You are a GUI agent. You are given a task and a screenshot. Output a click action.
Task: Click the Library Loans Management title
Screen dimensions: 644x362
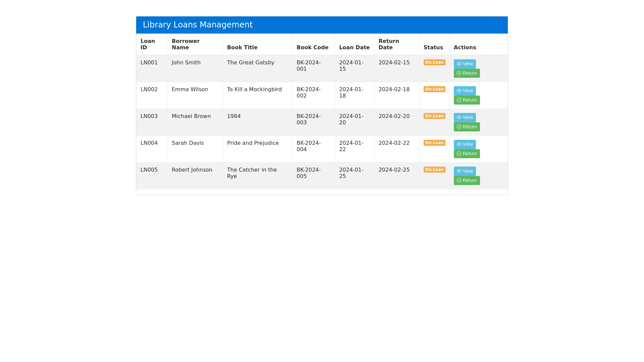coord(198,25)
